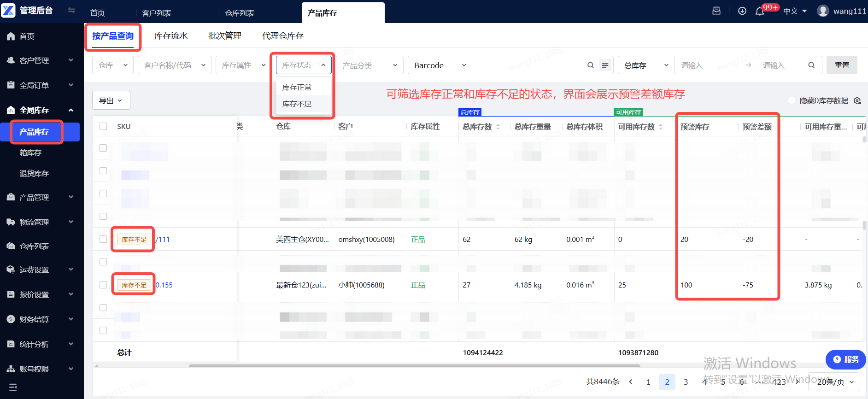Open the Barcode type dropdown
The height and width of the screenshot is (399, 868).
click(440, 65)
